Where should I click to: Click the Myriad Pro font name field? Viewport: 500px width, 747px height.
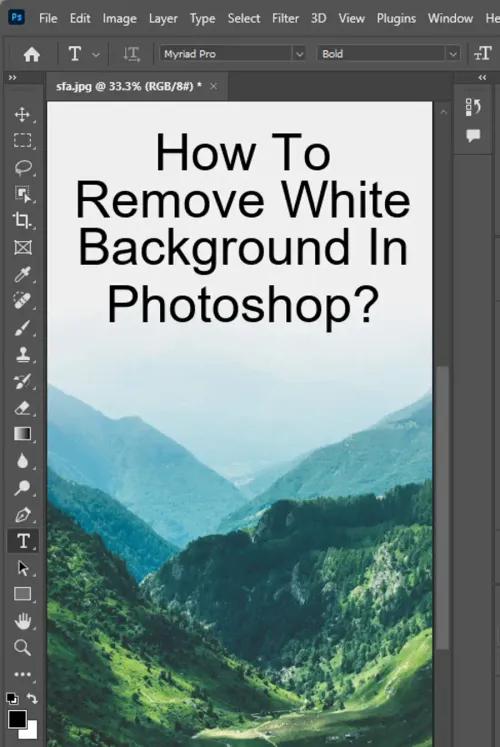(226, 54)
